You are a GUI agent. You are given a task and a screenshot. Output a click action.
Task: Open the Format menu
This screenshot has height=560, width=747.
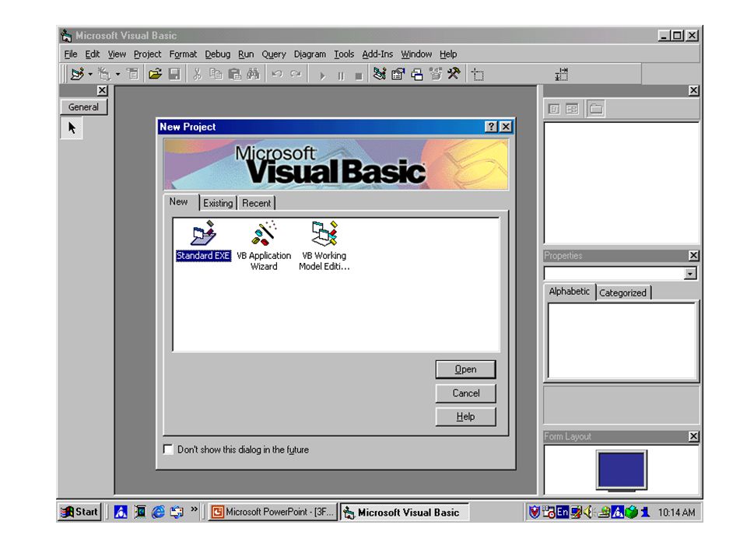(183, 54)
